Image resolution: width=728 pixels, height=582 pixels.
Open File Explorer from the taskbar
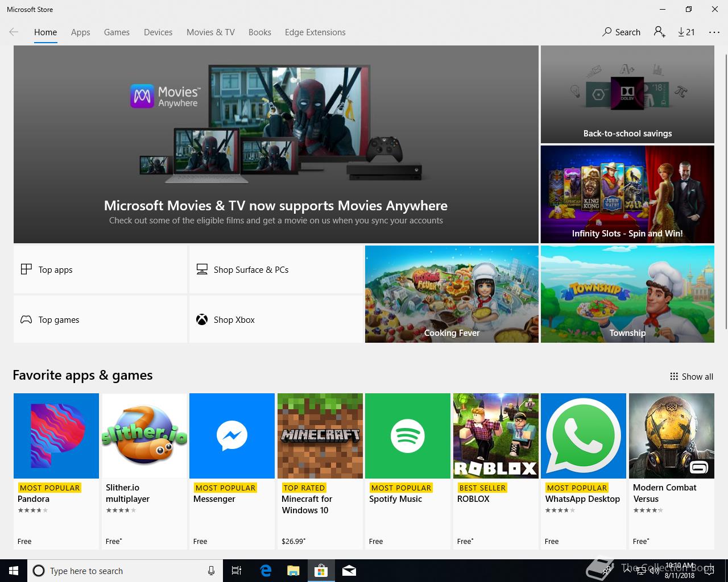(x=293, y=571)
